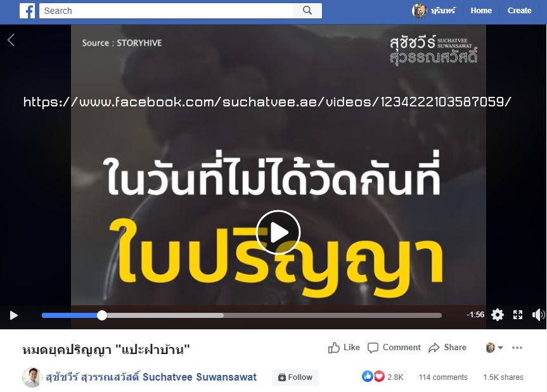Click the back arrow on video
The image size is (547, 392).
coord(11,40)
